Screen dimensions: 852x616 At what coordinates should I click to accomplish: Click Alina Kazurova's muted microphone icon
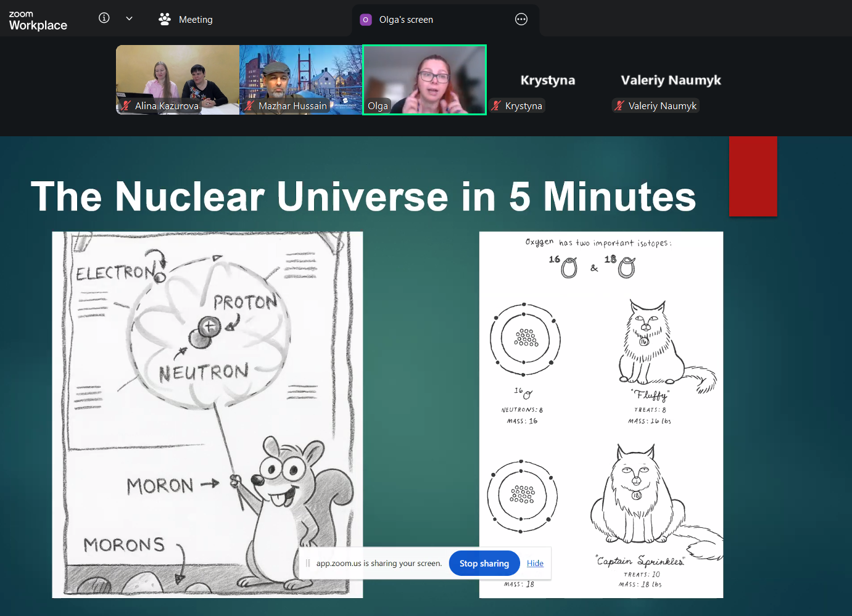(126, 106)
